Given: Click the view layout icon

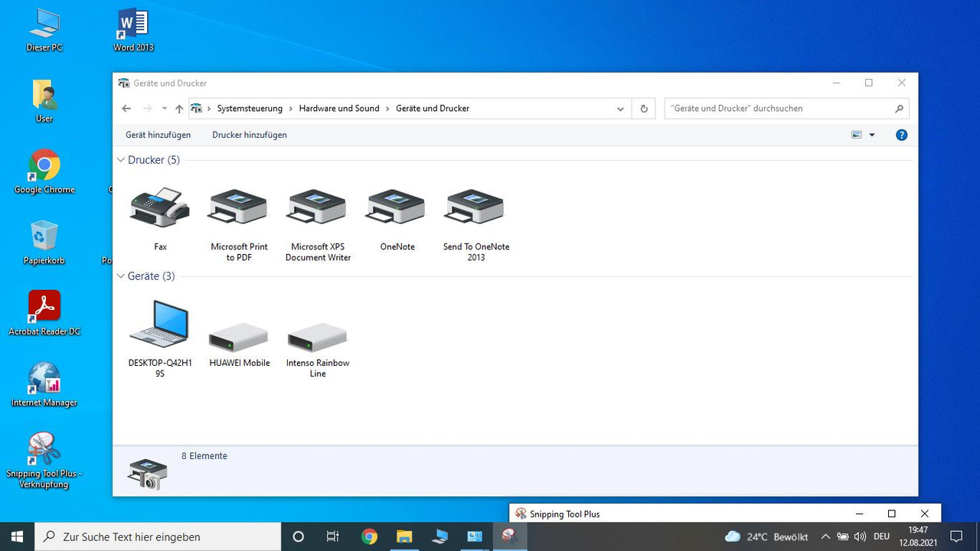Looking at the screenshot, I should [x=857, y=135].
